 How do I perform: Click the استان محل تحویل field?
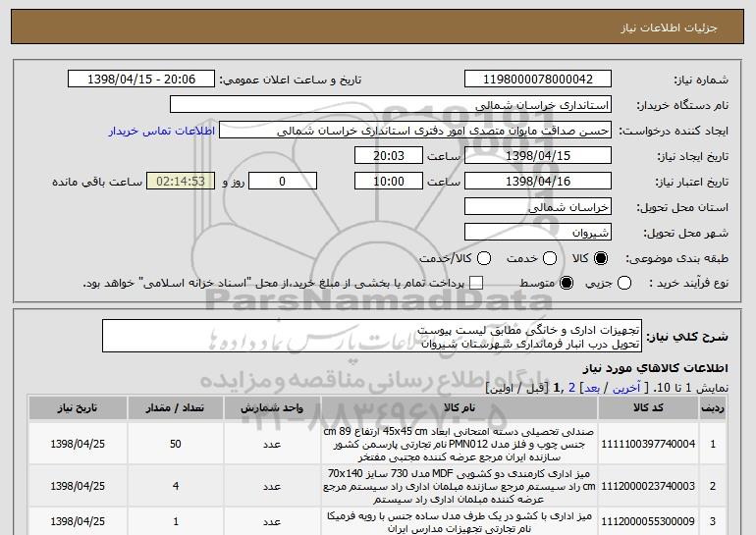click(x=538, y=207)
